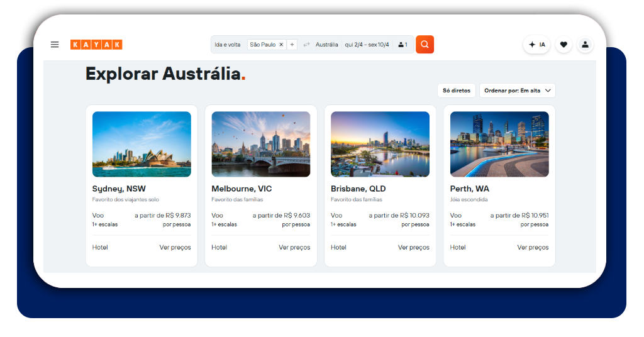
Task: Open the Perth waterfront photo
Action: coord(499,144)
